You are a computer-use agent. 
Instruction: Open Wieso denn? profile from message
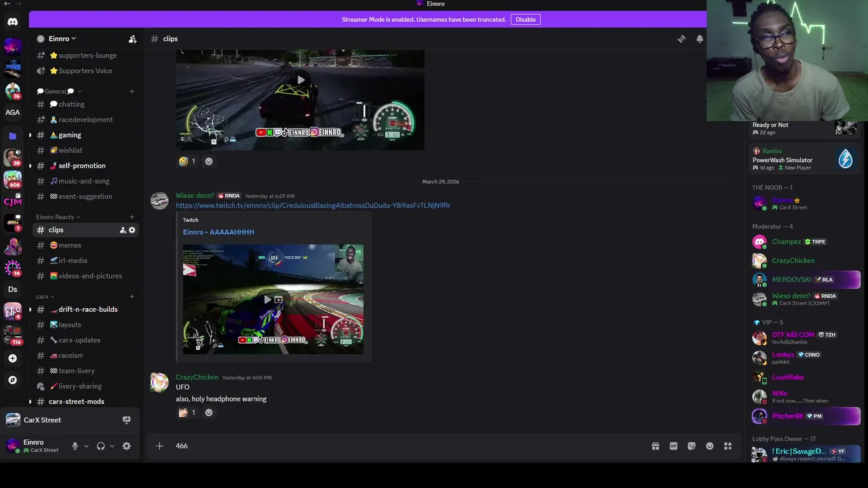tap(195, 196)
